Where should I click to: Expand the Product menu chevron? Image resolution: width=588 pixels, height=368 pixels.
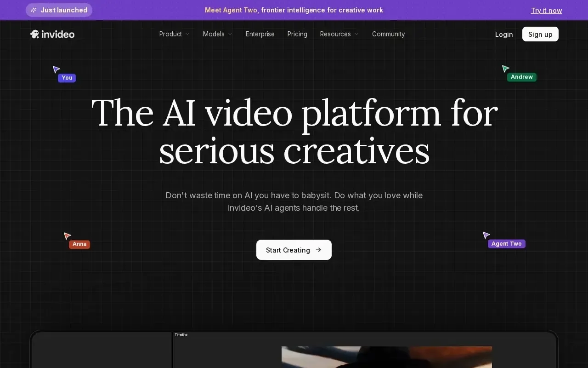tap(187, 34)
